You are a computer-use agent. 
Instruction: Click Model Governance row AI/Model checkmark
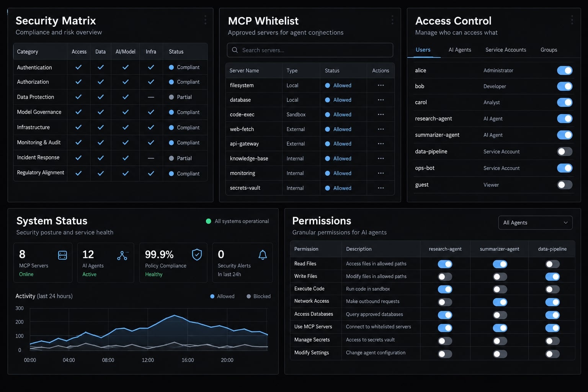[x=125, y=112]
